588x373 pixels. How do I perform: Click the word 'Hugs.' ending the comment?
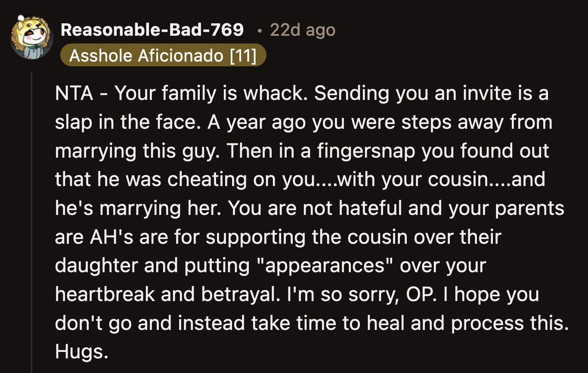(x=81, y=352)
